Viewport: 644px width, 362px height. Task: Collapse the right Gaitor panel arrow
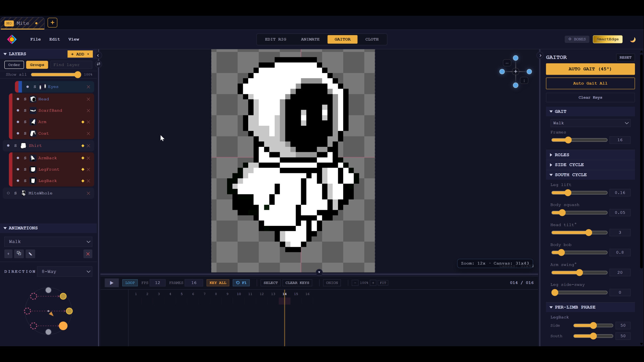click(540, 56)
